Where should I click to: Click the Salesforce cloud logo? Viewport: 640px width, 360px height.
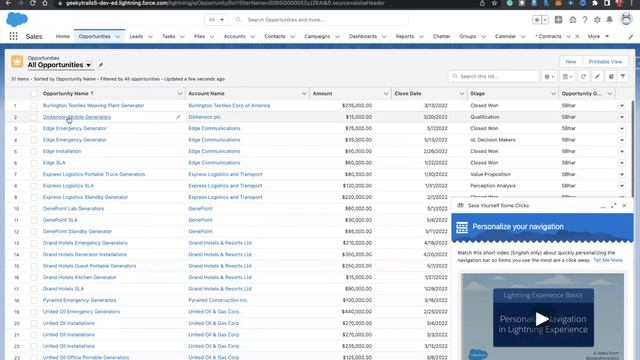17,19
